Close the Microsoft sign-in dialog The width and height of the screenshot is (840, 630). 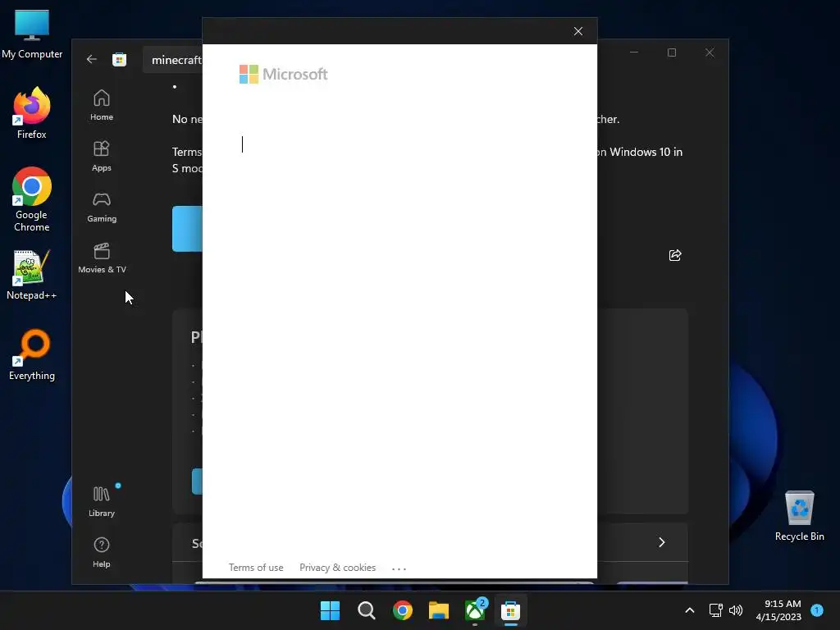tap(578, 31)
